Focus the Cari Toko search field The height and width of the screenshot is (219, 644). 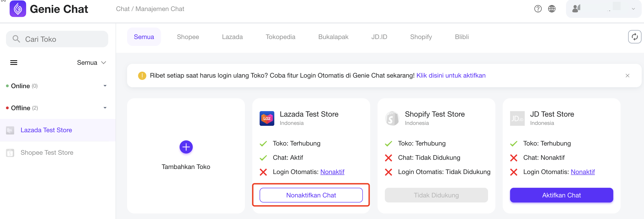click(x=57, y=39)
